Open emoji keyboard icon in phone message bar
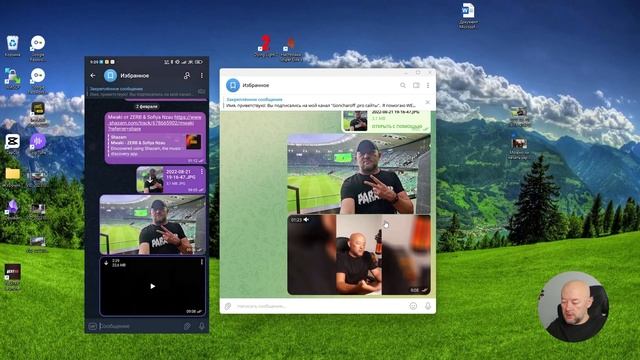Image resolution: width=640 pixels, height=360 pixels. 93,326
